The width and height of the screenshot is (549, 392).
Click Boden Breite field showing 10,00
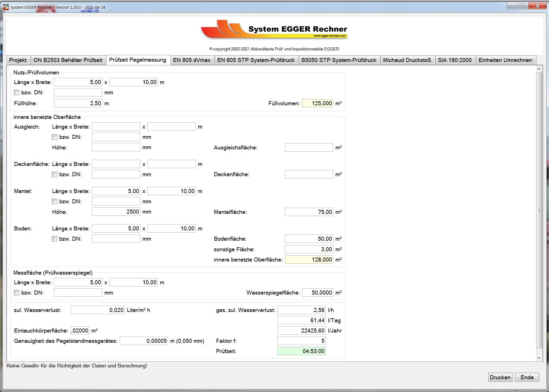(x=171, y=229)
